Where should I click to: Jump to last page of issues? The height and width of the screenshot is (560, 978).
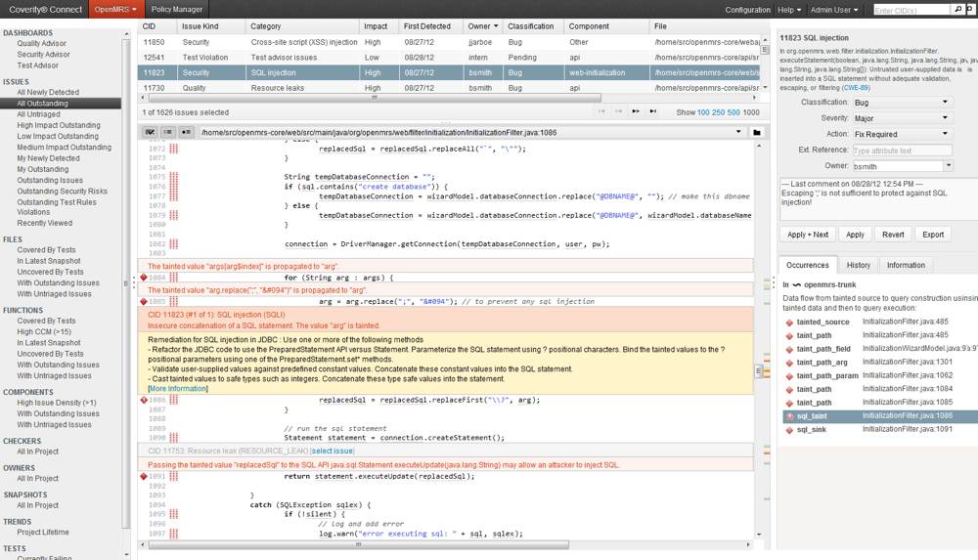pos(653,112)
